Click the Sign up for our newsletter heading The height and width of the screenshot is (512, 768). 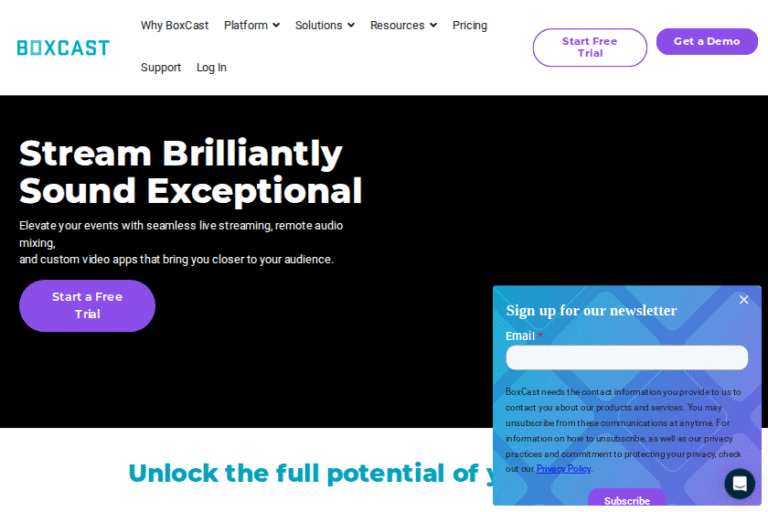[x=591, y=311]
